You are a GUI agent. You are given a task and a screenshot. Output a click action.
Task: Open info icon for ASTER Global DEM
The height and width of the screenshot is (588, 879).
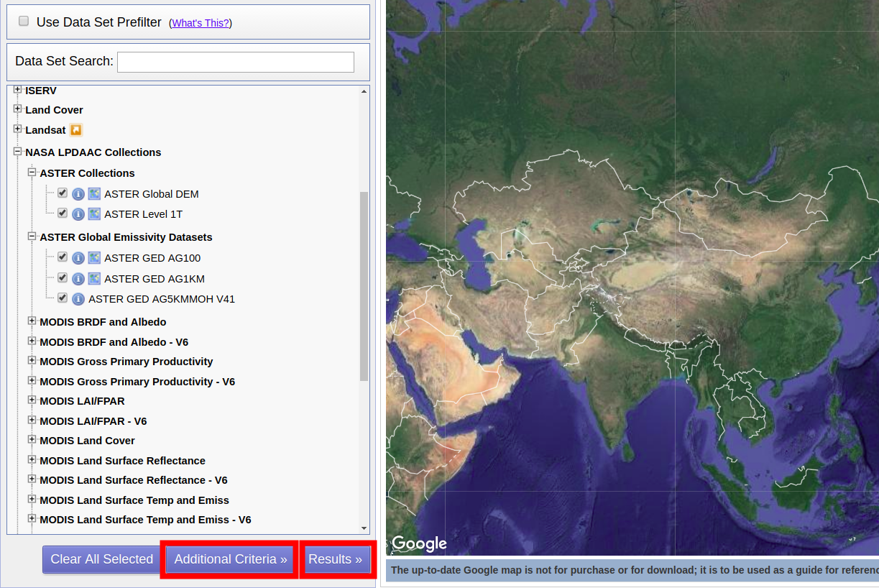[x=78, y=194]
